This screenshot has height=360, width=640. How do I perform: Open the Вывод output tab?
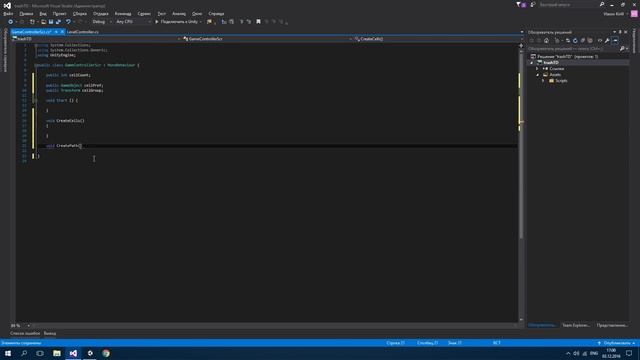[x=50, y=333]
